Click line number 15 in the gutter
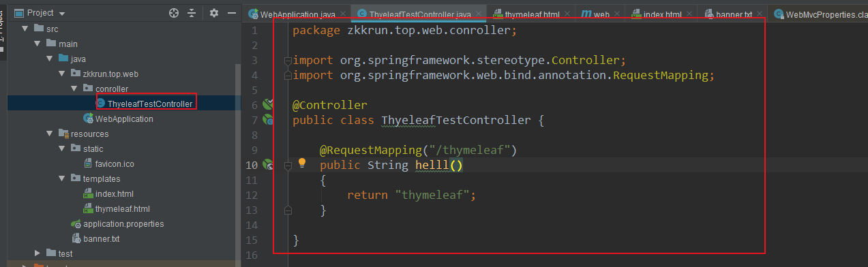 click(x=252, y=240)
